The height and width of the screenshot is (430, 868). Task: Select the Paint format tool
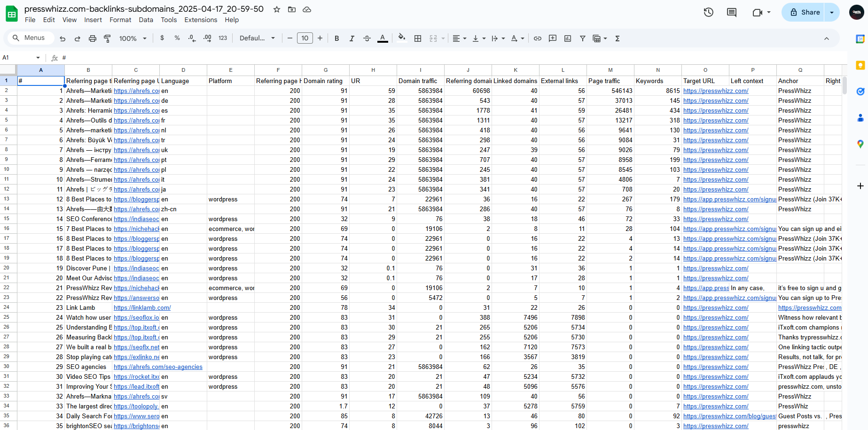(107, 38)
